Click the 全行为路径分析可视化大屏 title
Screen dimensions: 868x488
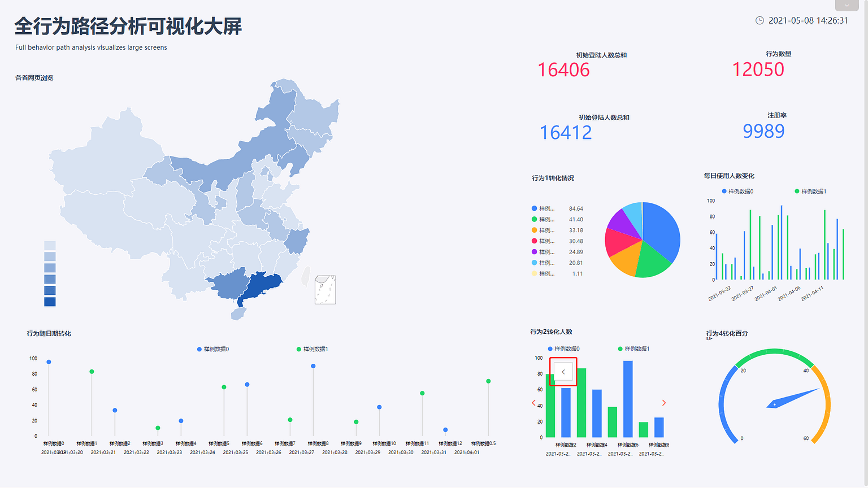point(128,26)
